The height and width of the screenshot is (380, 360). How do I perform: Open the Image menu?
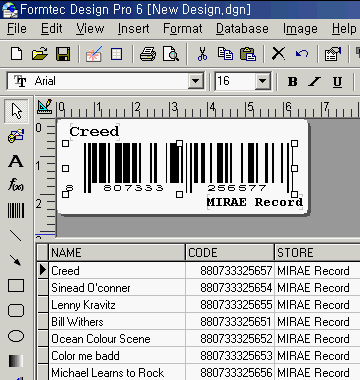[x=300, y=29]
